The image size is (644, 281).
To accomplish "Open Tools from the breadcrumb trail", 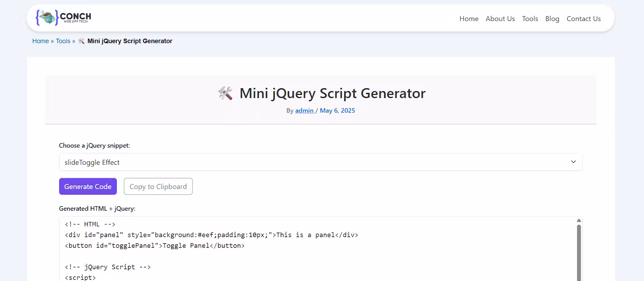I will click(x=63, y=40).
